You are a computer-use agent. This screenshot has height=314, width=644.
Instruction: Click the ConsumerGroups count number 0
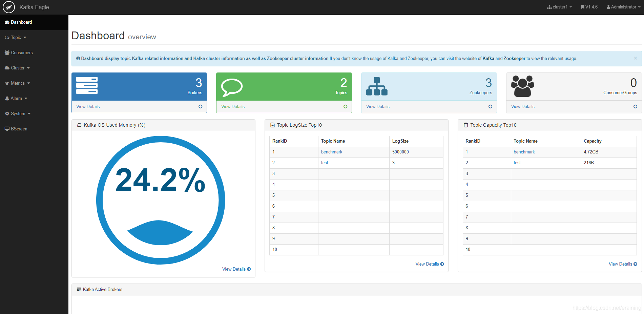(633, 83)
